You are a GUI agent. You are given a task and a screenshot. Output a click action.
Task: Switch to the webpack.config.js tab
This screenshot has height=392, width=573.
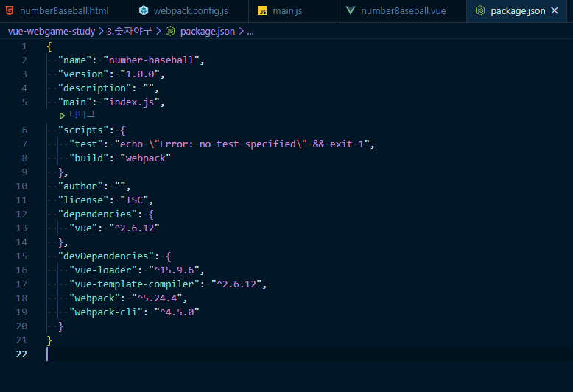coord(189,11)
